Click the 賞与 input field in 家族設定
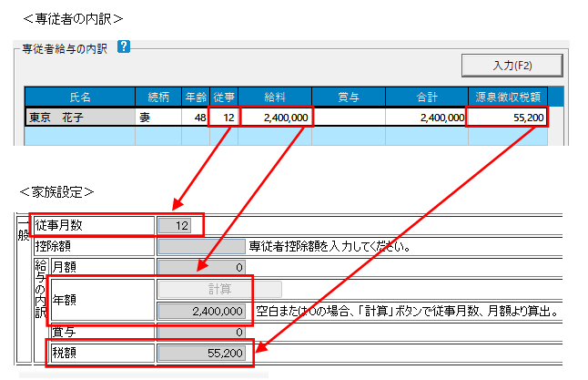588x380 pixels. coord(201,333)
